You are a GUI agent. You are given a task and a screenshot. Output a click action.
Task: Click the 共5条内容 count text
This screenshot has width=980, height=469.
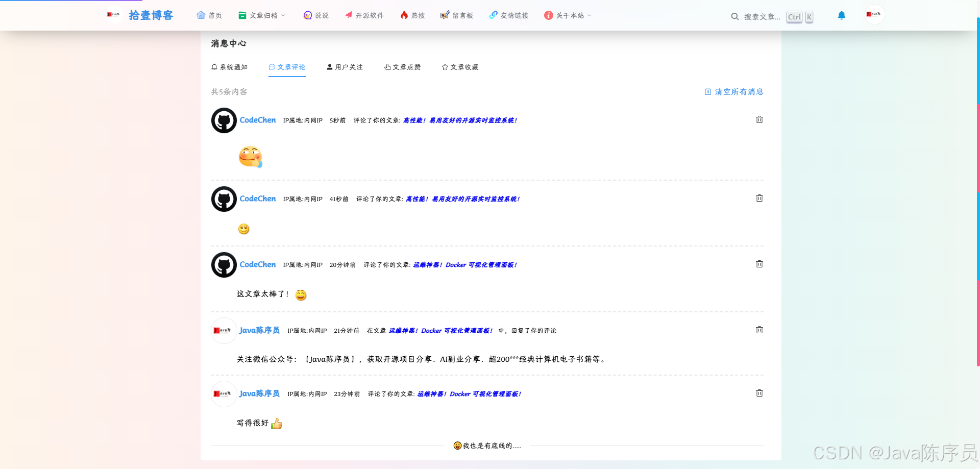tap(229, 92)
